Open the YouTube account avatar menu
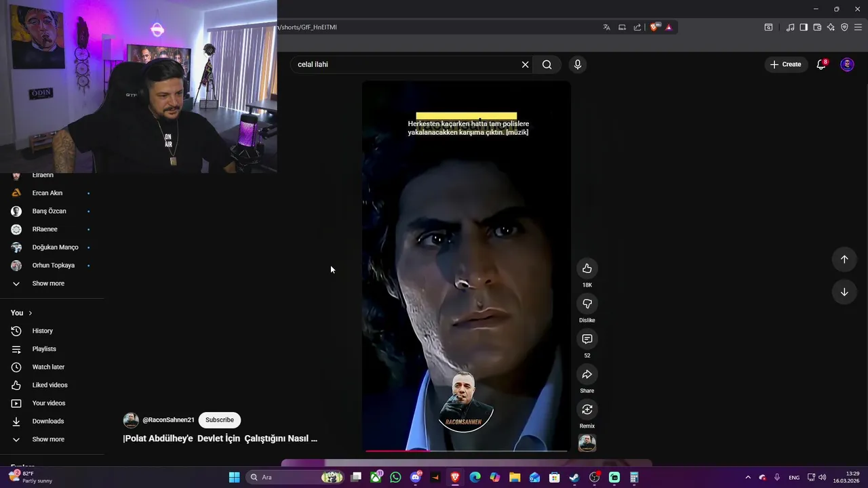This screenshot has width=868, height=488. pos(847,64)
